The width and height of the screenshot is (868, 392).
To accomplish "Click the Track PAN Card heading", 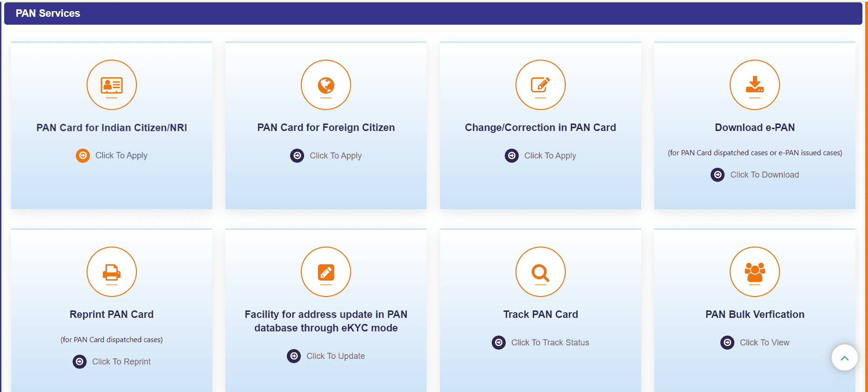I will click(540, 315).
